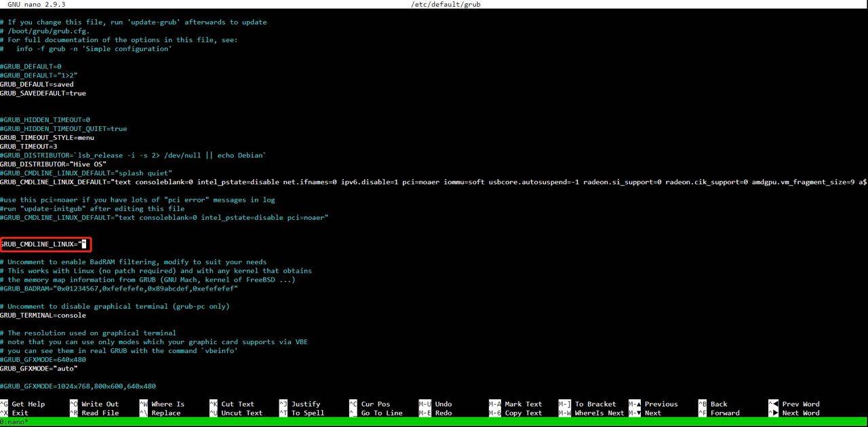
Task: Click the GRUB_DISTRIBUTOR="Hive OS" line
Action: click(54, 164)
